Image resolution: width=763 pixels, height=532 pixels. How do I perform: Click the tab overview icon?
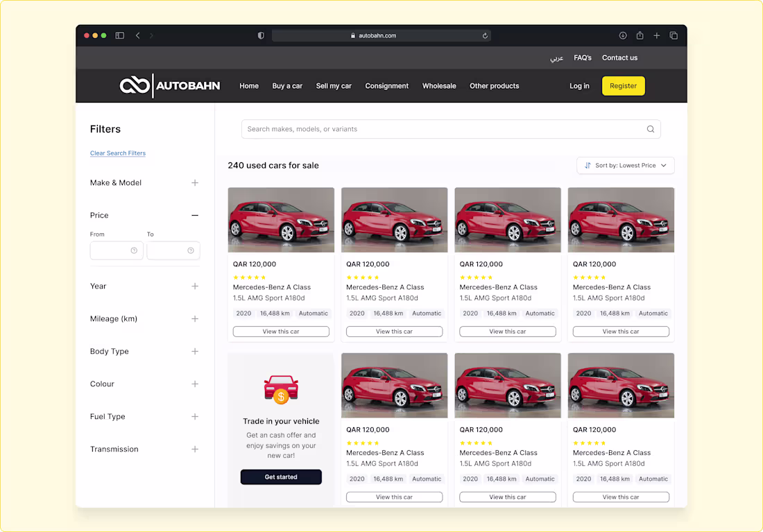674,35
